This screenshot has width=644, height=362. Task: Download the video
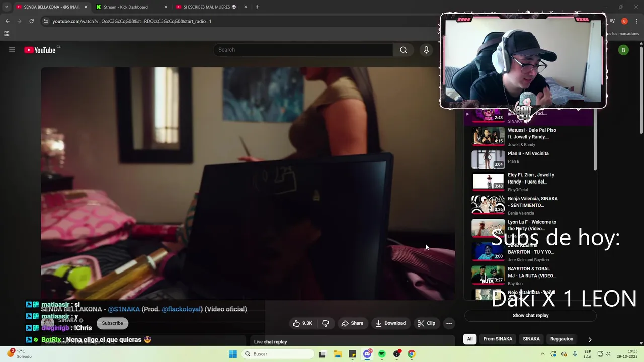tap(390, 323)
